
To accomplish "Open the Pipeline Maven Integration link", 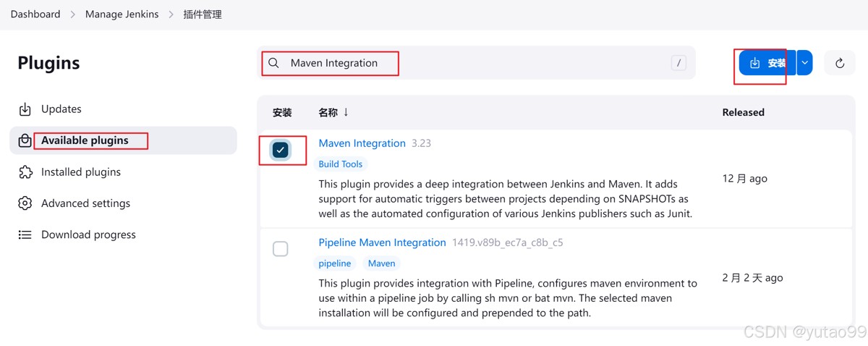I will [382, 242].
